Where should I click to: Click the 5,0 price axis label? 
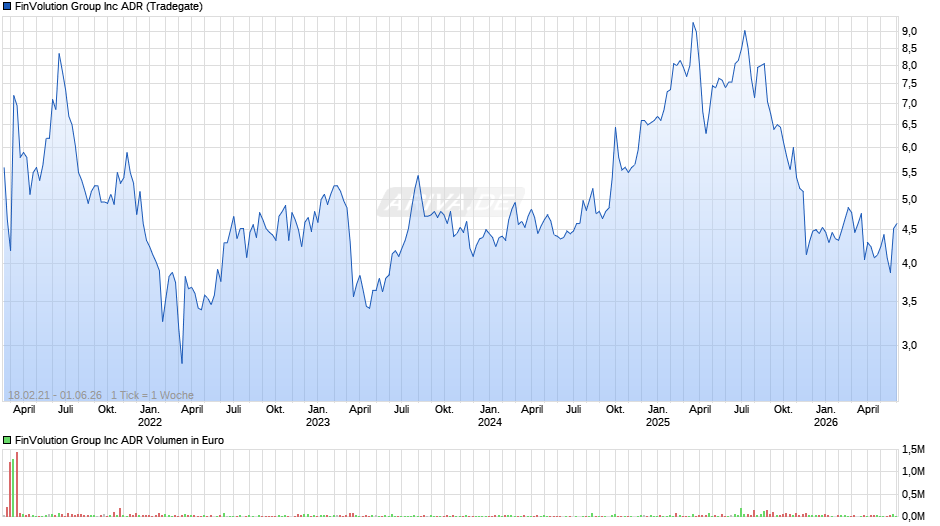click(909, 200)
